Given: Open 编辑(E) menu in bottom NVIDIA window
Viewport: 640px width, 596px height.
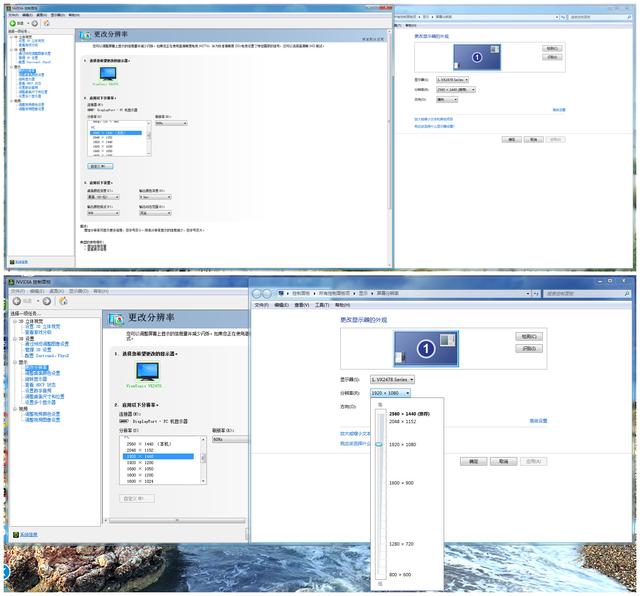Looking at the screenshot, I should [37, 291].
